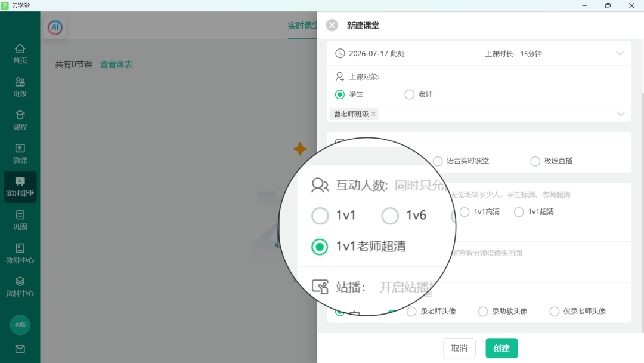Close the 新建课堂 panel with X icon
Screen dimensions: 644x363
[x=332, y=26]
